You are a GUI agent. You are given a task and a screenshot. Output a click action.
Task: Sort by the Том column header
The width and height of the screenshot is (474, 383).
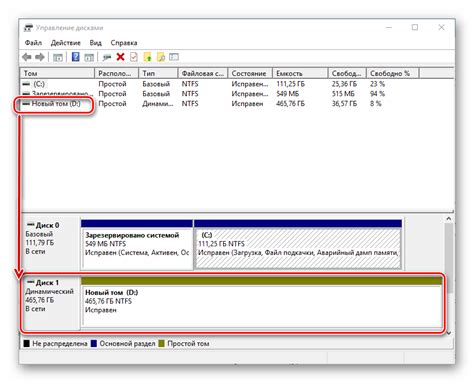[58, 73]
